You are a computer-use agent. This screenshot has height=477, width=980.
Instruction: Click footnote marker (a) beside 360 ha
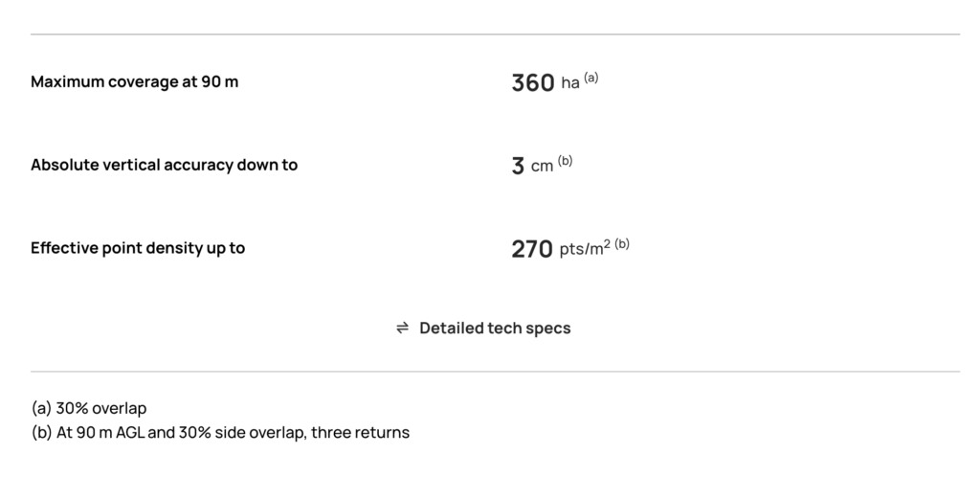(590, 78)
